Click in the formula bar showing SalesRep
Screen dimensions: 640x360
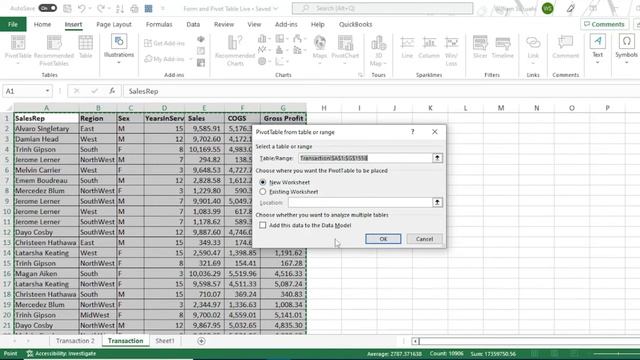point(382,91)
